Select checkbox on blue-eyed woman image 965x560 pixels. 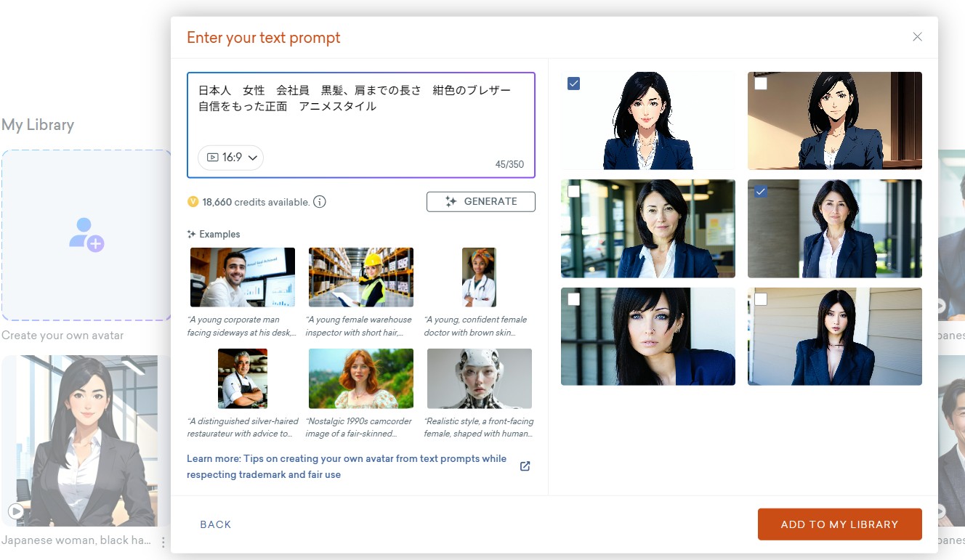coord(574,299)
